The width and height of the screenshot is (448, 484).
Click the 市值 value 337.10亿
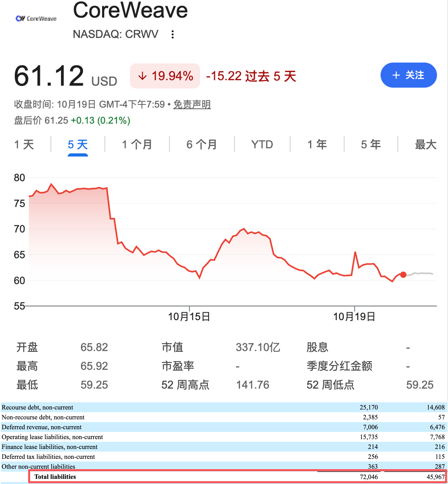[x=258, y=347]
